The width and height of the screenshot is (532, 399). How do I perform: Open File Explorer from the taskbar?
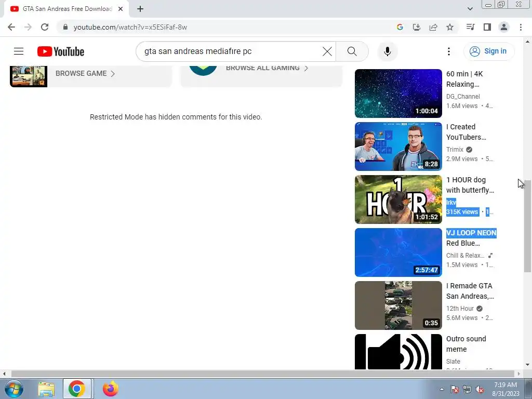pos(46,389)
